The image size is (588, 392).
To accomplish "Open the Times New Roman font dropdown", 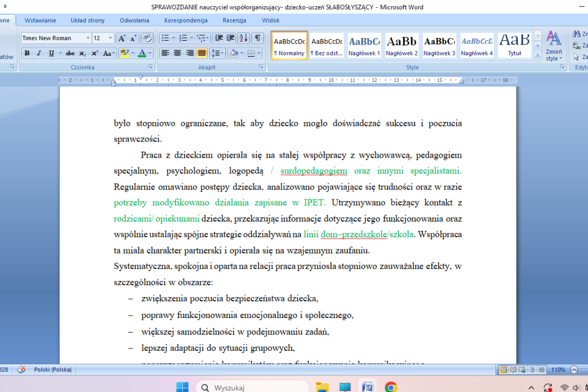I will 88,38.
